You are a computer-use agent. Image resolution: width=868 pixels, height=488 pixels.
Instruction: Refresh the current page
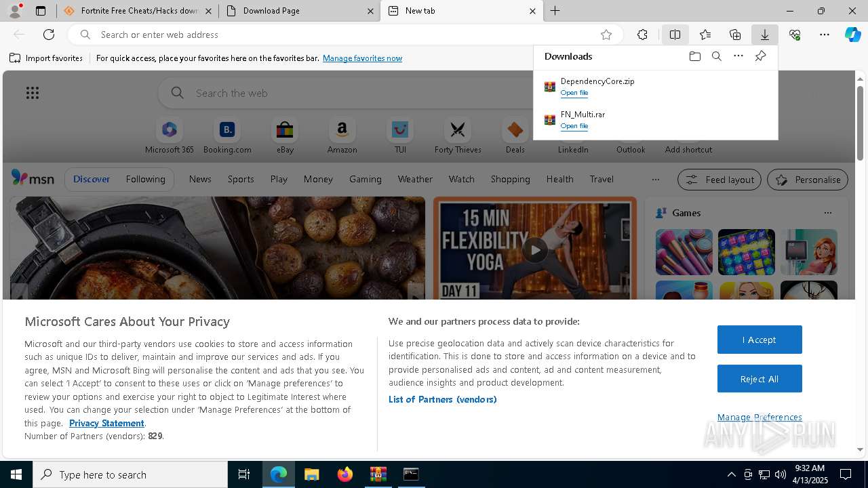point(49,35)
